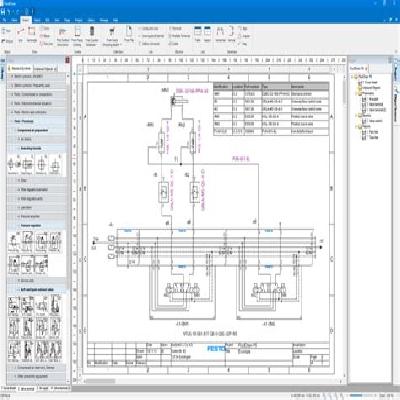Expand the third collapsed library category row
This screenshot has width=400, height=400.
36,94
